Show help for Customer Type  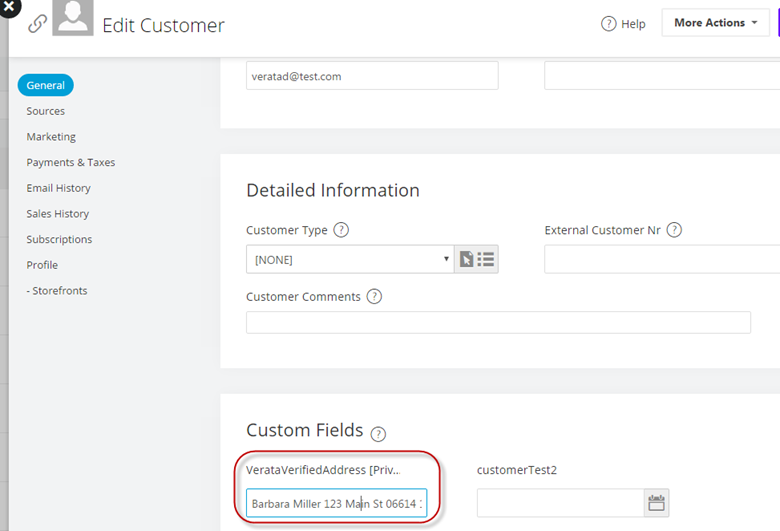coord(341,230)
